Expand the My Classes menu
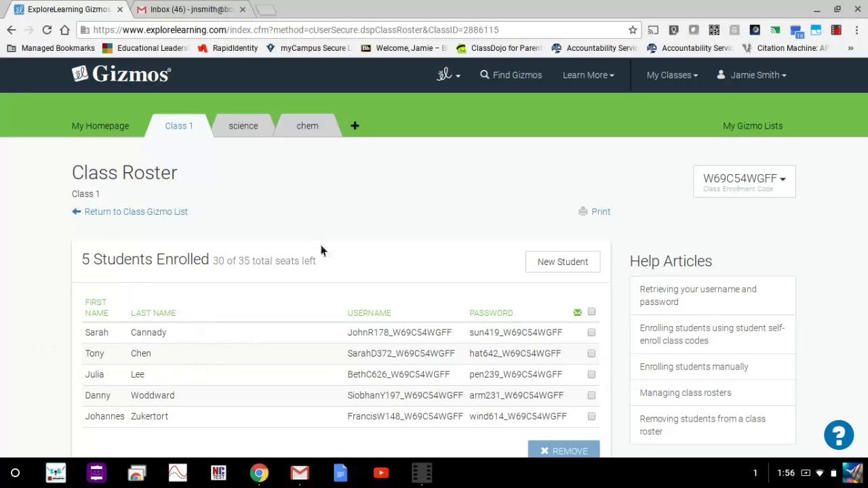Screen dimensions: 868x488 [672, 75]
